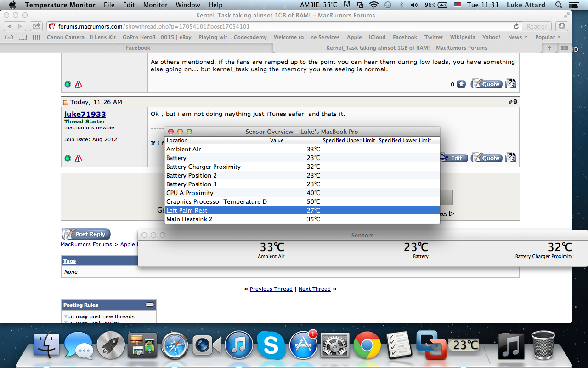Viewport: 588px width, 368px height.
Task: Follow the MacRumors Forums breadcrumb link
Action: click(86, 244)
